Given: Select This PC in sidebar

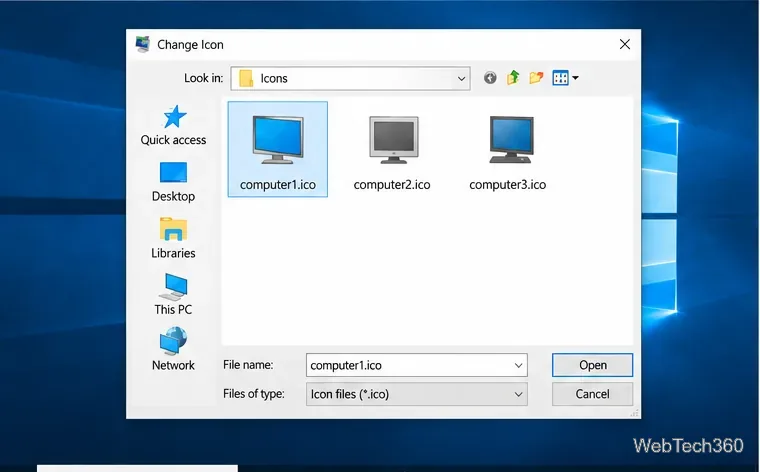Looking at the screenshot, I should coord(173,294).
